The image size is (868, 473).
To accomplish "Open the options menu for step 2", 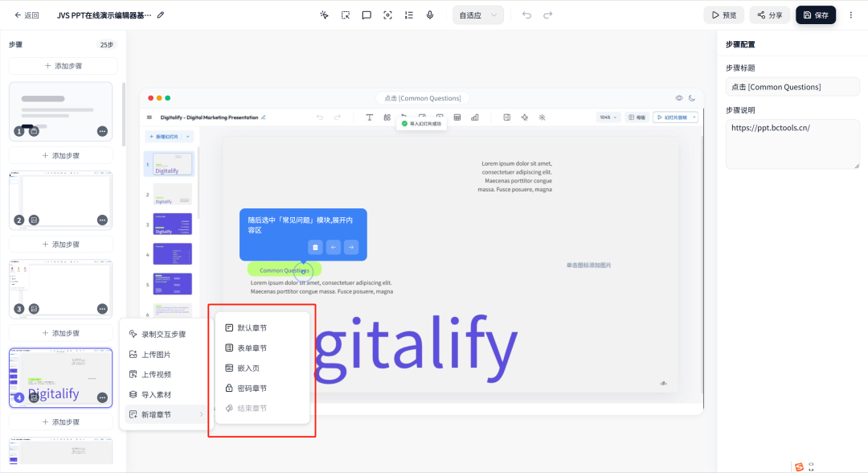I will pyautogui.click(x=102, y=220).
